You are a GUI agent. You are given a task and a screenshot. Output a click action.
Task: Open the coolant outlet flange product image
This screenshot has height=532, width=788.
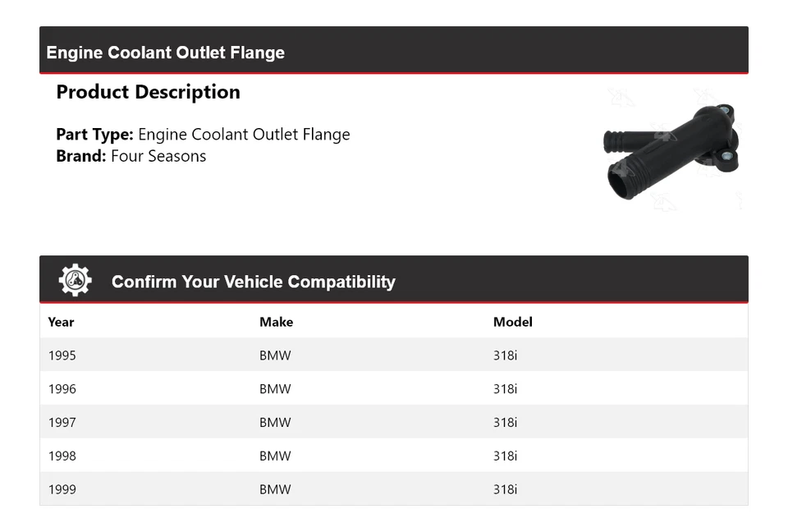671,151
